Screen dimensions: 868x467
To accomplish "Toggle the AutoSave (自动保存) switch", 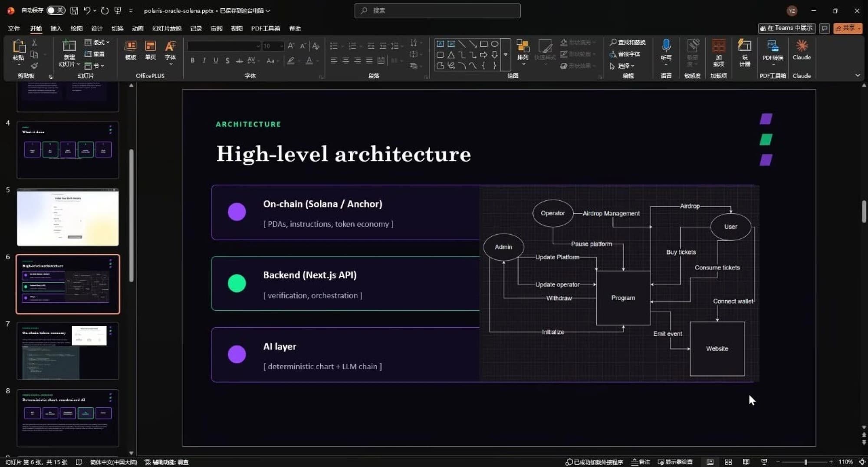I will 56,10.
